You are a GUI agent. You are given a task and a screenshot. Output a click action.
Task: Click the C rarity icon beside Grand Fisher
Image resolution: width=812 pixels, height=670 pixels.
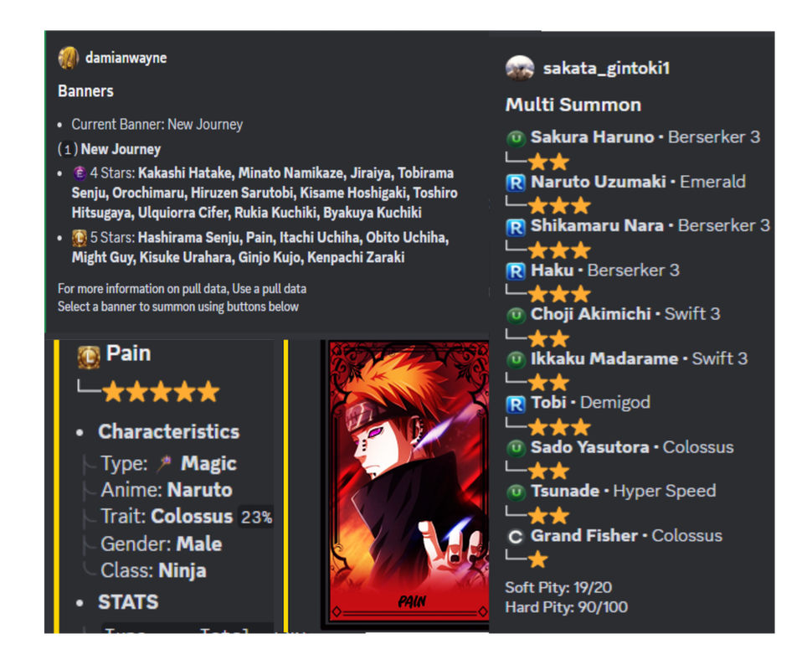516,536
